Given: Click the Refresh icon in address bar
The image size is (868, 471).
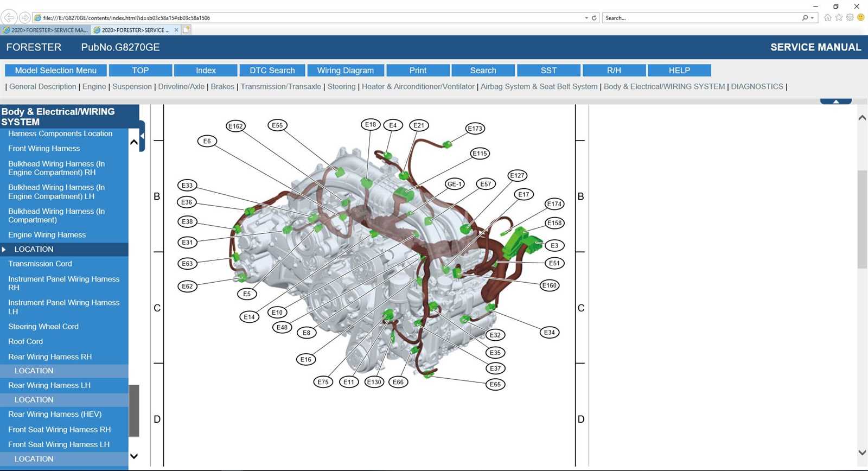Looking at the screenshot, I should point(594,18).
